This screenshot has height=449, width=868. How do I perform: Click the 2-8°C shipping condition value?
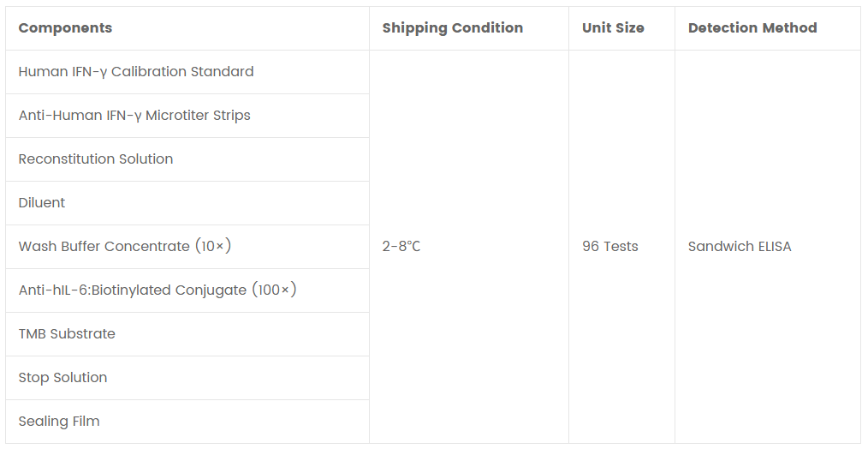click(x=401, y=247)
